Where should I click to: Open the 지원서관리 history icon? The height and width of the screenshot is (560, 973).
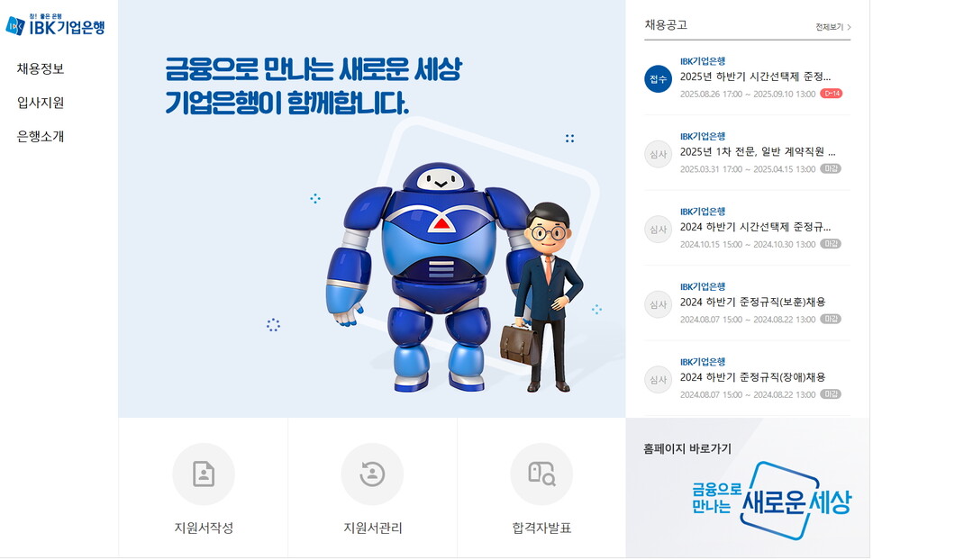coord(372,474)
